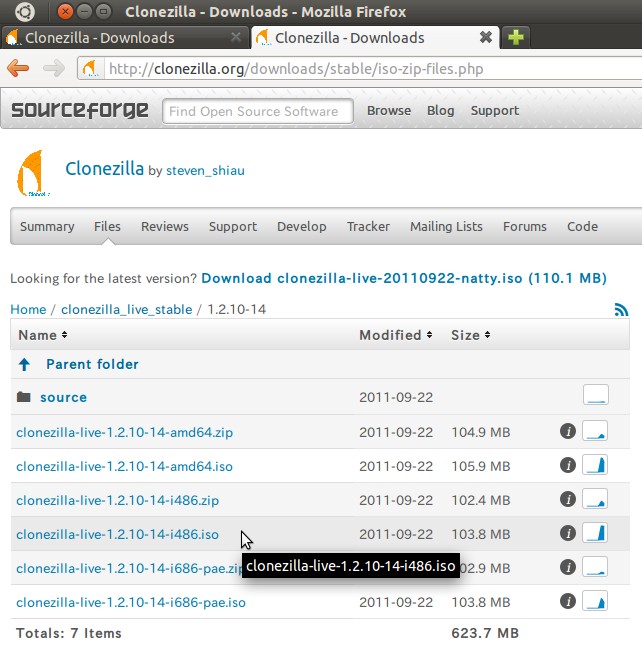This screenshot has height=652, width=642.
Task: Open steven_shiau author profile link
Action: point(205,170)
